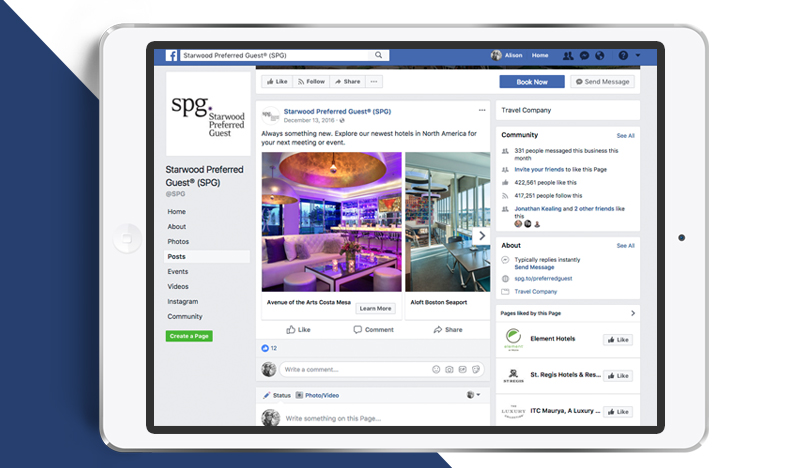Open the page's more options ellipsis
800x468 pixels.
point(374,82)
